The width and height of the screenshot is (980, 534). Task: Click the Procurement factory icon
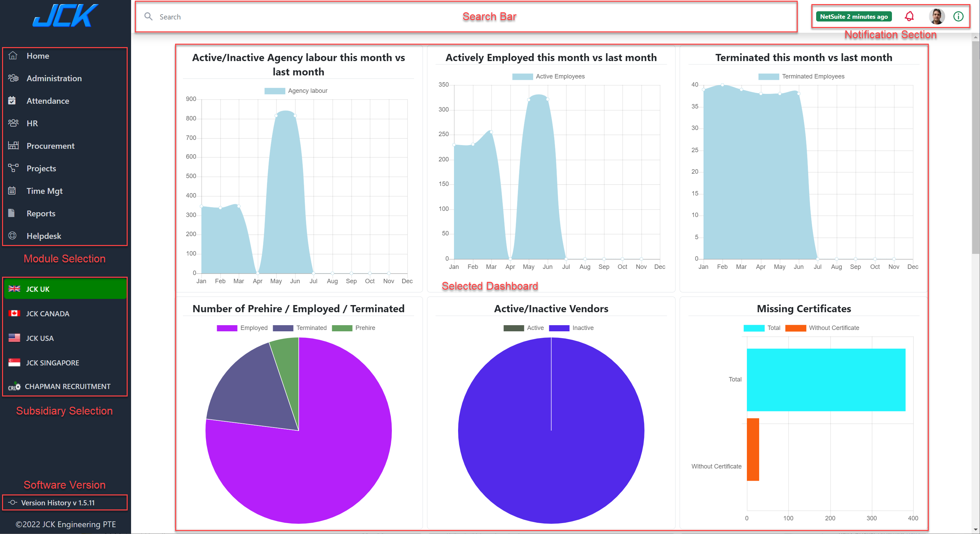[13, 145]
